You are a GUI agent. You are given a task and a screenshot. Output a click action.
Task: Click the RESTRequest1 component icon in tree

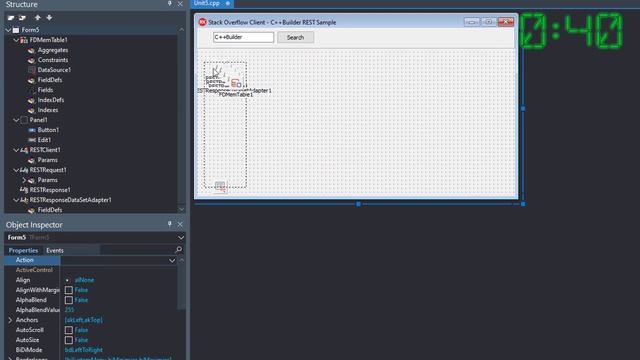pos(24,170)
